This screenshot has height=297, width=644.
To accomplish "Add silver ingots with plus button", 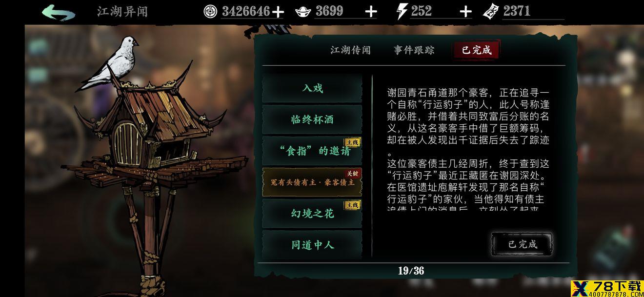I will [371, 12].
